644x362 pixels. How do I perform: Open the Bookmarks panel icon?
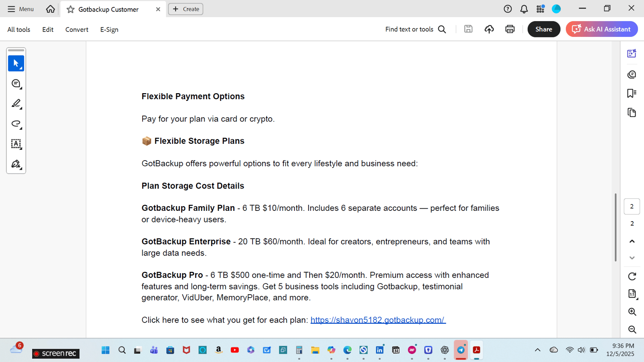click(x=632, y=94)
